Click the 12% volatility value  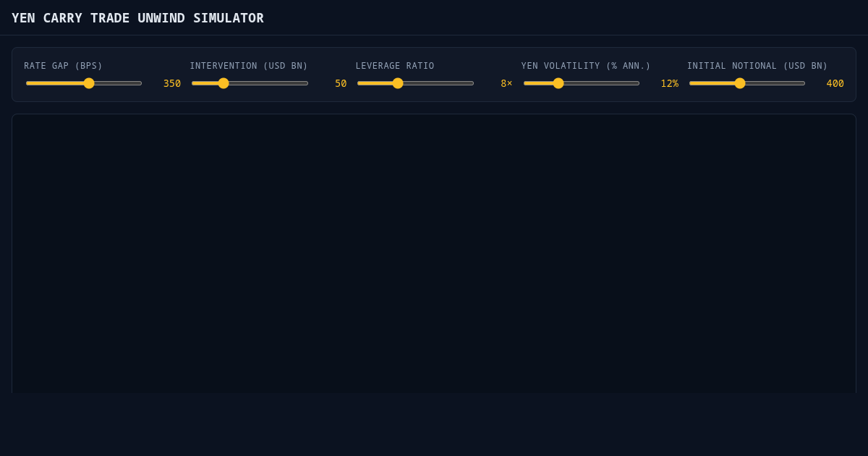pos(669,83)
